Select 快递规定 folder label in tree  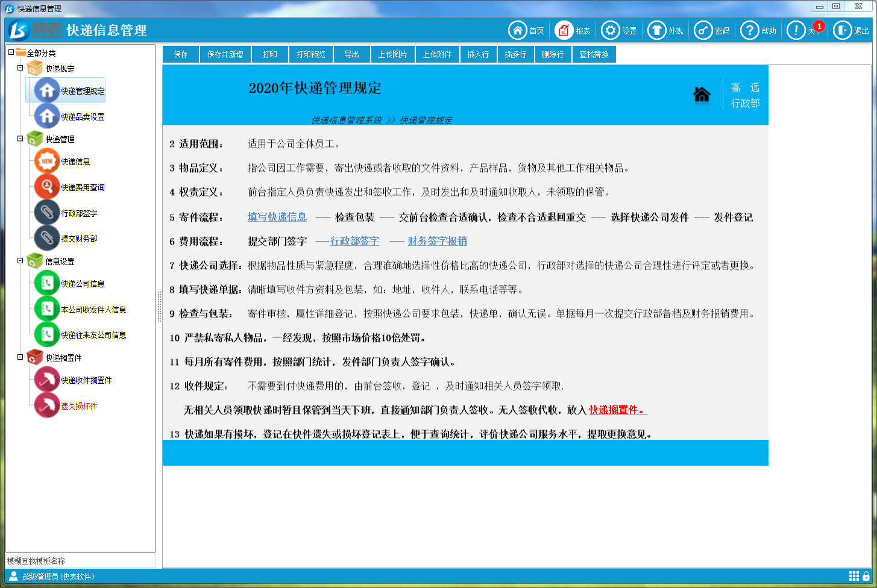(60, 69)
